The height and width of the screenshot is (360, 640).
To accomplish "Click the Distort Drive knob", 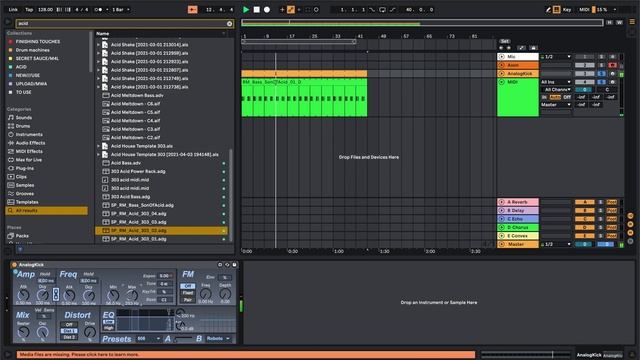I will click(90, 332).
